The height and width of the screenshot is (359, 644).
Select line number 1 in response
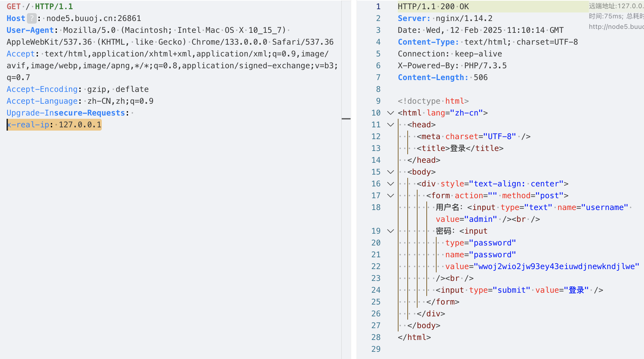[378, 7]
